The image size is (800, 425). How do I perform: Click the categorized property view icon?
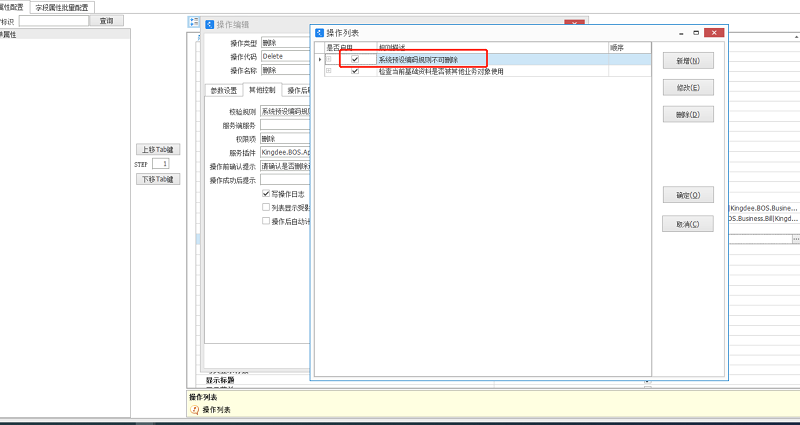pyautogui.click(x=194, y=23)
